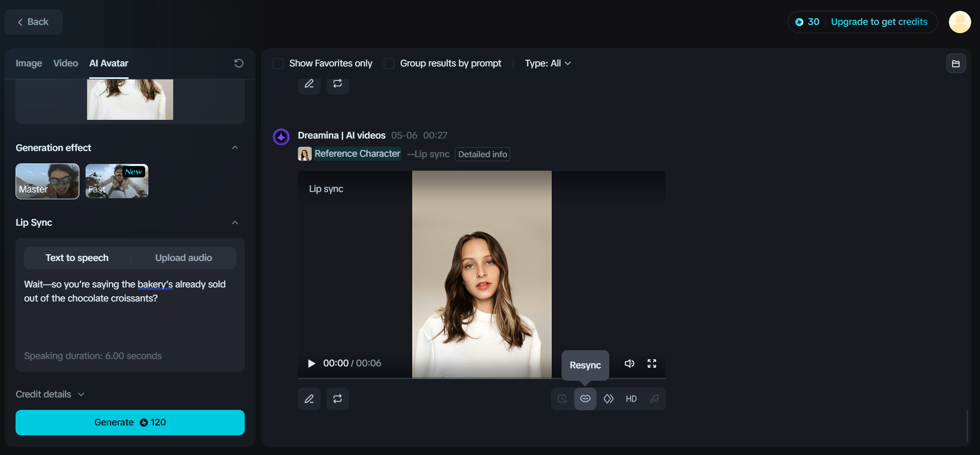Mute the video with the speaker icon
980x455 pixels.
click(x=629, y=364)
